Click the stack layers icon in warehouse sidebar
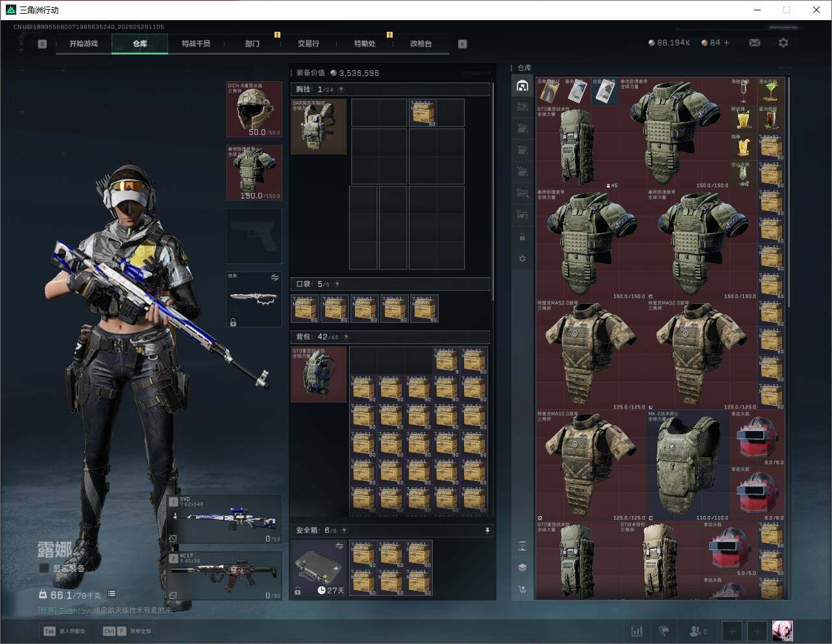Image resolution: width=832 pixels, height=644 pixels. click(522, 567)
